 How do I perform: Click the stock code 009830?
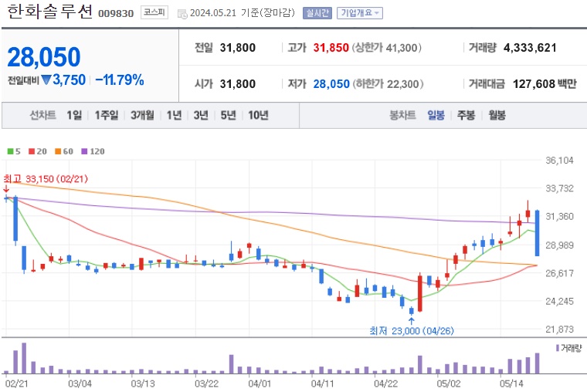pyautogui.click(x=116, y=13)
